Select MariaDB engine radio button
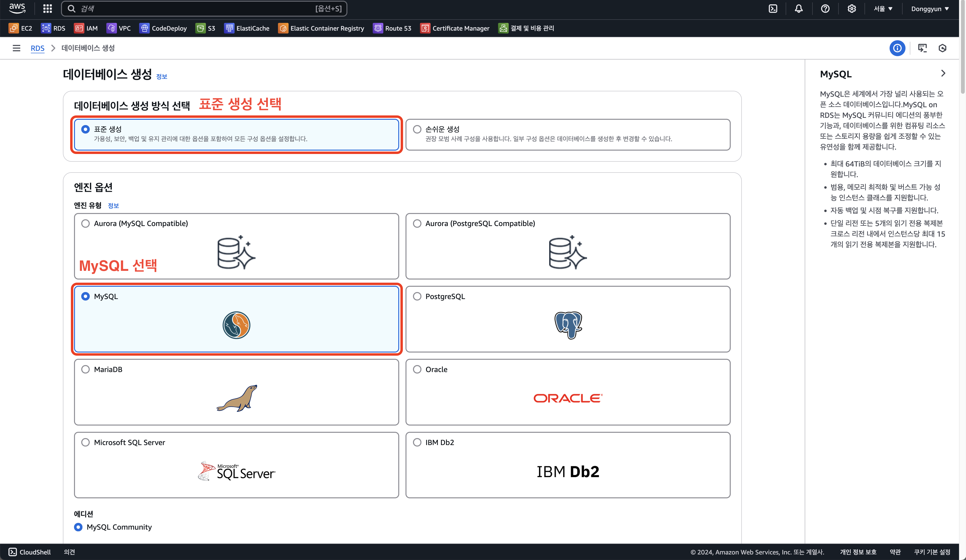The width and height of the screenshot is (966, 560). [85, 369]
